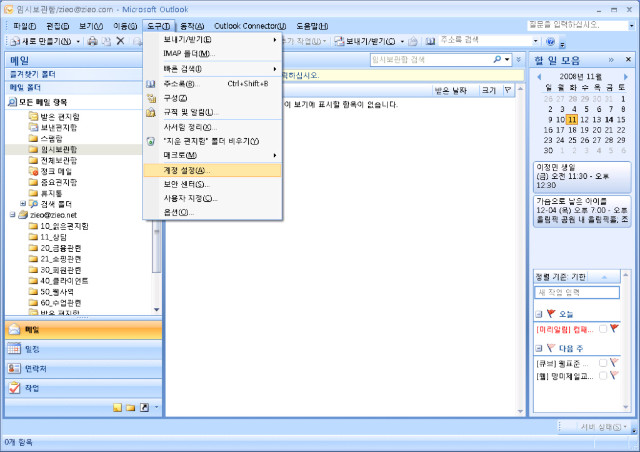The height and width of the screenshot is (452, 640).
Task: Click the 정렬 기준: 기한 header
Action: (577, 277)
